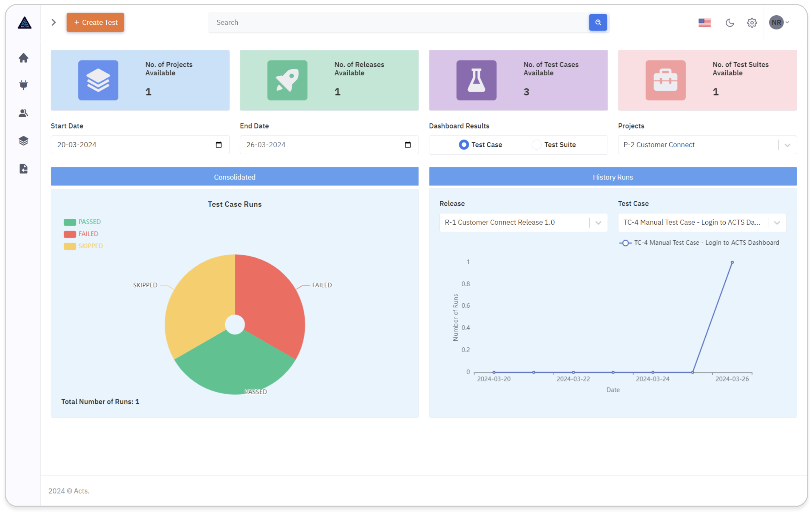
Task: Click the Releases rocket icon tile
Action: tap(287, 80)
